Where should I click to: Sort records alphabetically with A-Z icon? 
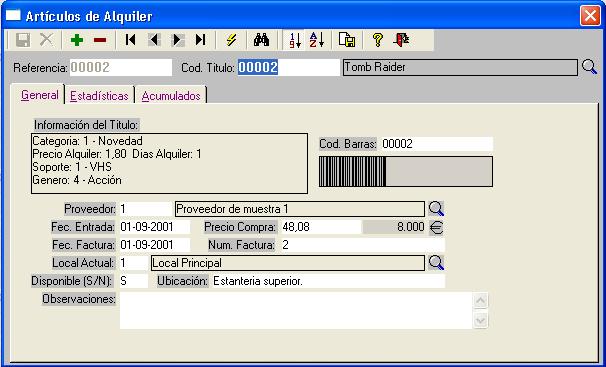[x=317, y=40]
